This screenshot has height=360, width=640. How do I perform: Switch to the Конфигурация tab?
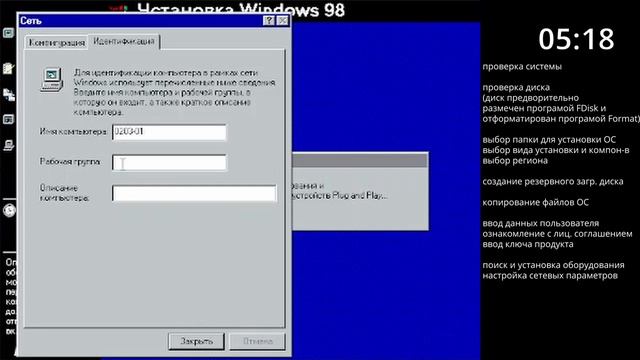point(56,42)
